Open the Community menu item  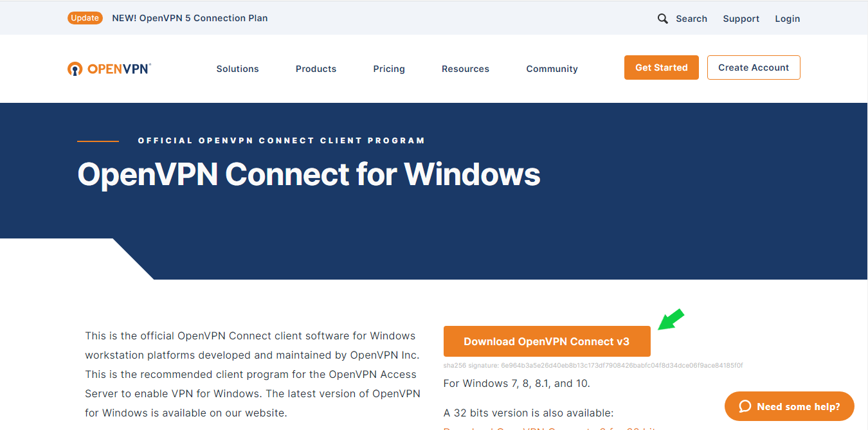(x=552, y=69)
